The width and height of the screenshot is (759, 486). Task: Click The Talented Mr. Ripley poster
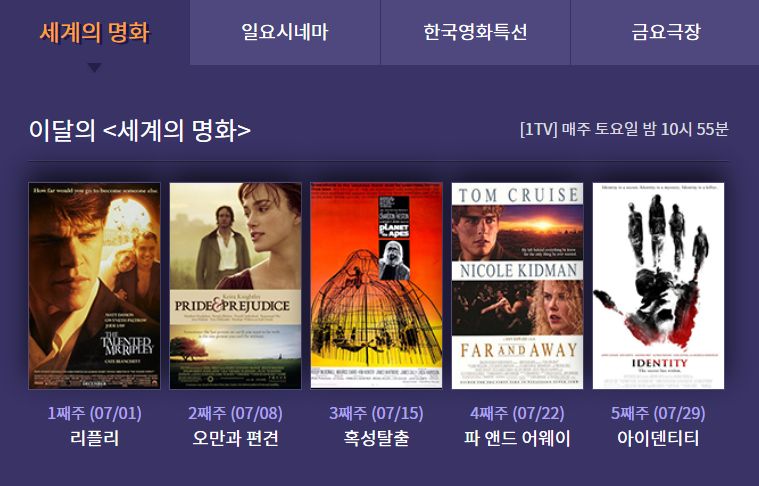(x=94, y=286)
